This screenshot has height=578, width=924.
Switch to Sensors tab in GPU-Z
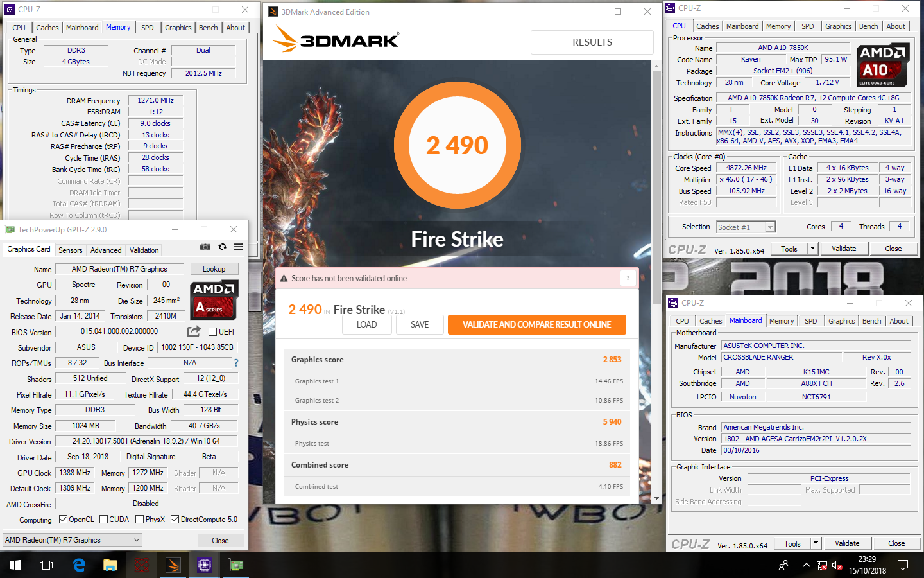tap(70, 250)
